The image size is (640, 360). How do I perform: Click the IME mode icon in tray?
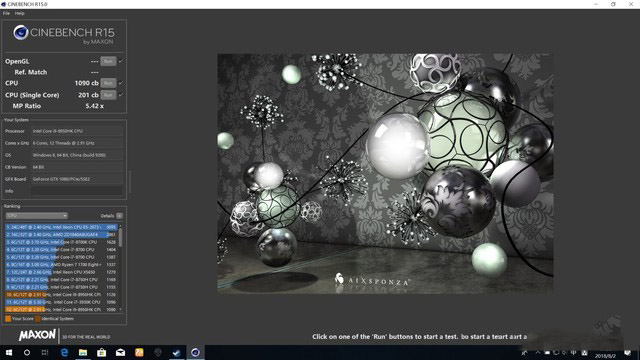tap(584, 353)
